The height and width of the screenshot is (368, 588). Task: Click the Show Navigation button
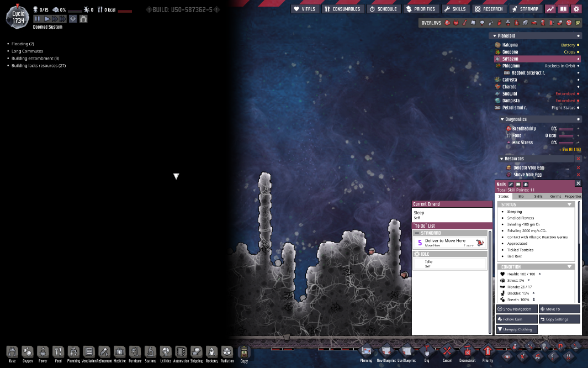pos(516,309)
